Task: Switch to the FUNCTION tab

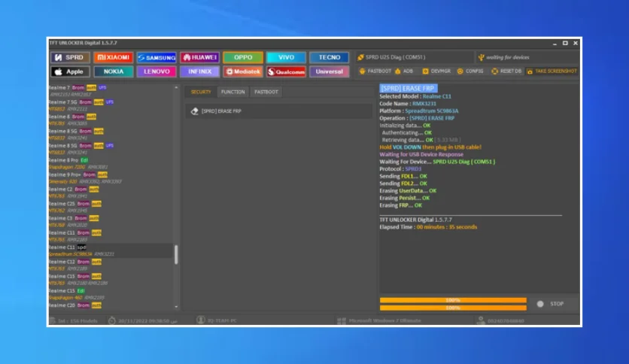Action: coord(232,92)
